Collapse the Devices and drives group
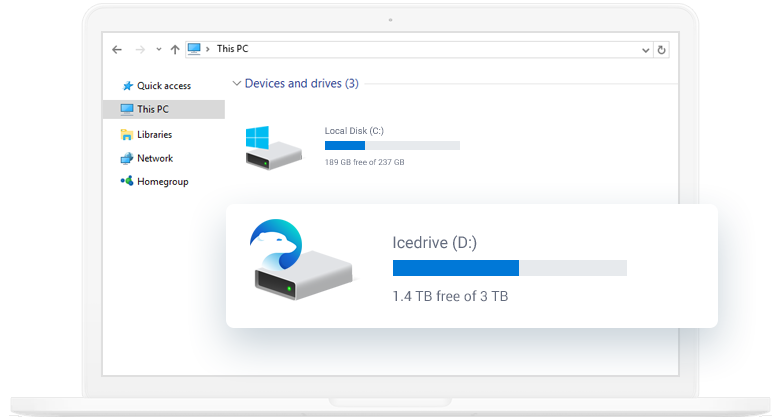This screenshot has height=417, width=772. 236,83
